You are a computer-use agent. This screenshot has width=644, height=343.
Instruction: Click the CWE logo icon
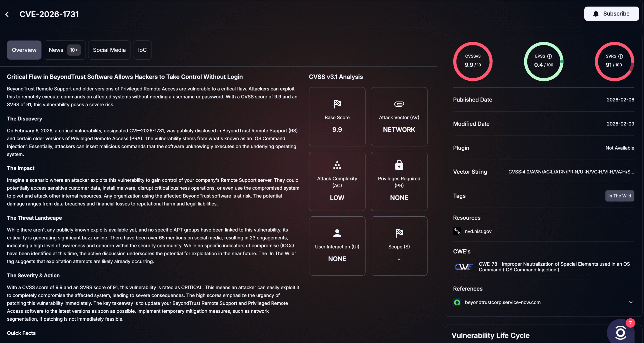point(464,267)
